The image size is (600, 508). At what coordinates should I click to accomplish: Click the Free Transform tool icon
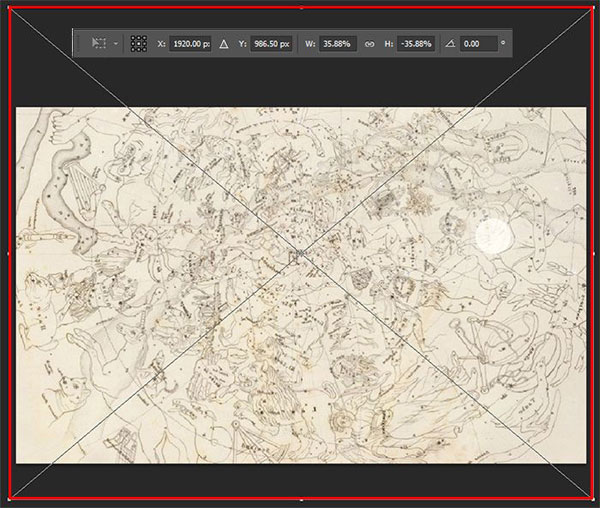(99, 43)
